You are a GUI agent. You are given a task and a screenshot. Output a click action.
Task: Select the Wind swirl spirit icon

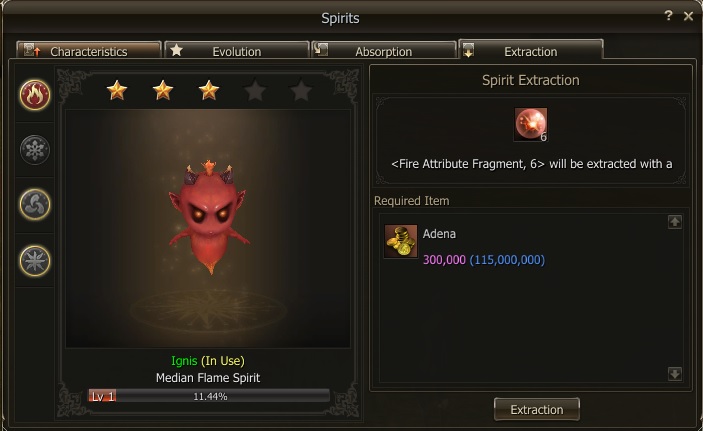(35, 205)
